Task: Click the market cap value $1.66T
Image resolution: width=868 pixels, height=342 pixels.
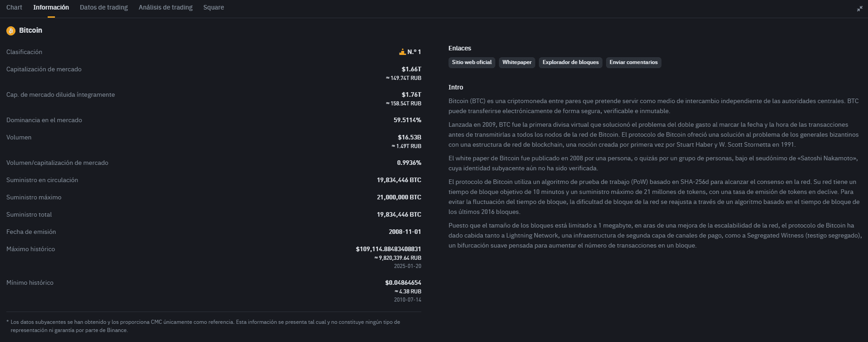Action: pos(411,69)
